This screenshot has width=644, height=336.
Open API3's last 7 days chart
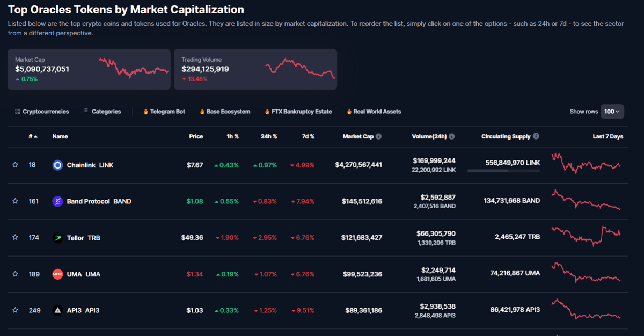(586, 309)
